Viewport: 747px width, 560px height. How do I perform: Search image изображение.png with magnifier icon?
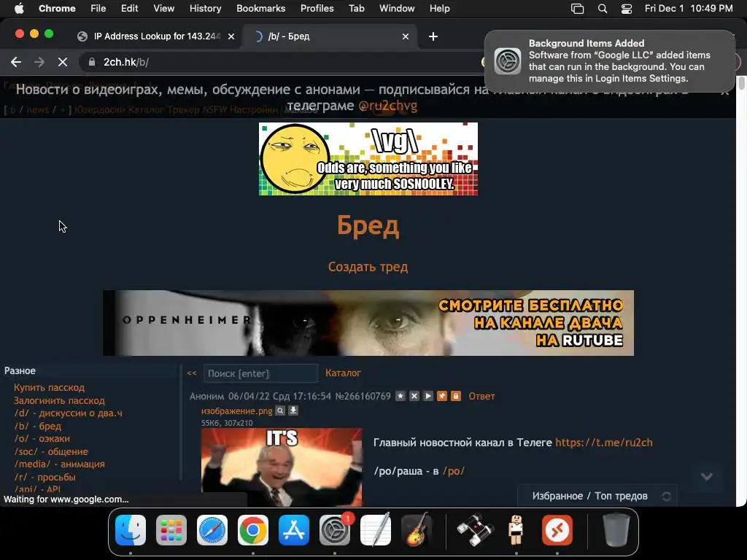[x=281, y=411]
